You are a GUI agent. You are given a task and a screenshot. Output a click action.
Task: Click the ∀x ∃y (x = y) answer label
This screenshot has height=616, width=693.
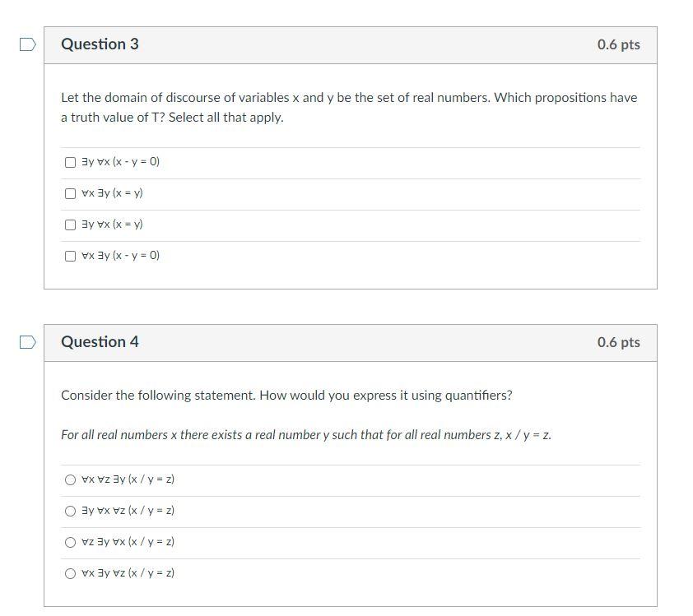click(x=112, y=193)
